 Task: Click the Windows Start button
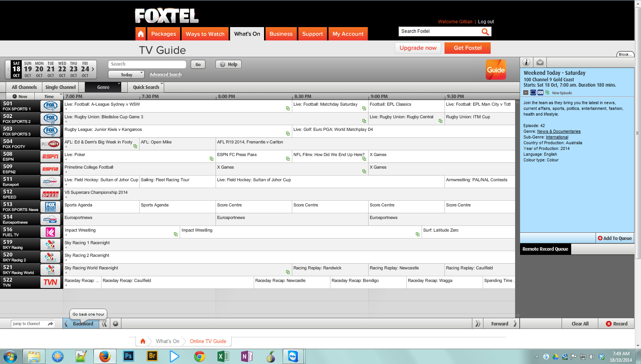10,356
